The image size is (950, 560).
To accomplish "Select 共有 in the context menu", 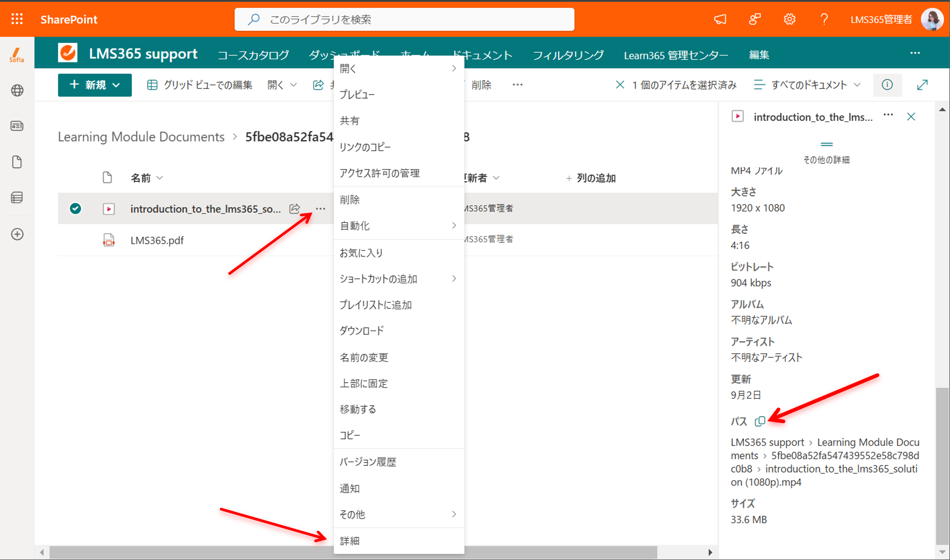I will click(399, 120).
